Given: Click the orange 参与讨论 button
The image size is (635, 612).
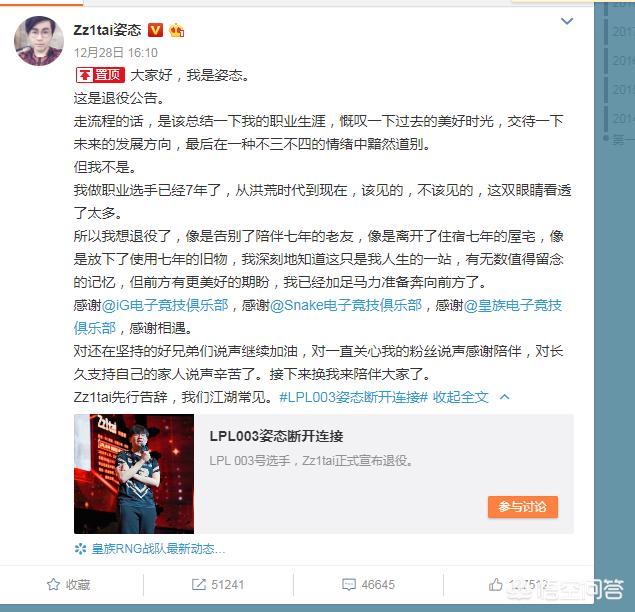Looking at the screenshot, I should pyautogui.click(x=522, y=507).
